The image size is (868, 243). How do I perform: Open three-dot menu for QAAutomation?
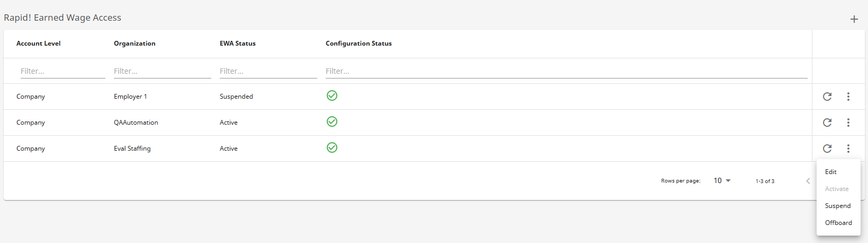coord(848,123)
